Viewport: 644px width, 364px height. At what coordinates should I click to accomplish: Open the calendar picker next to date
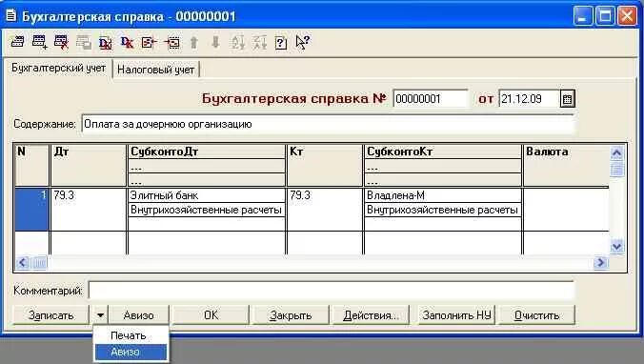point(567,99)
